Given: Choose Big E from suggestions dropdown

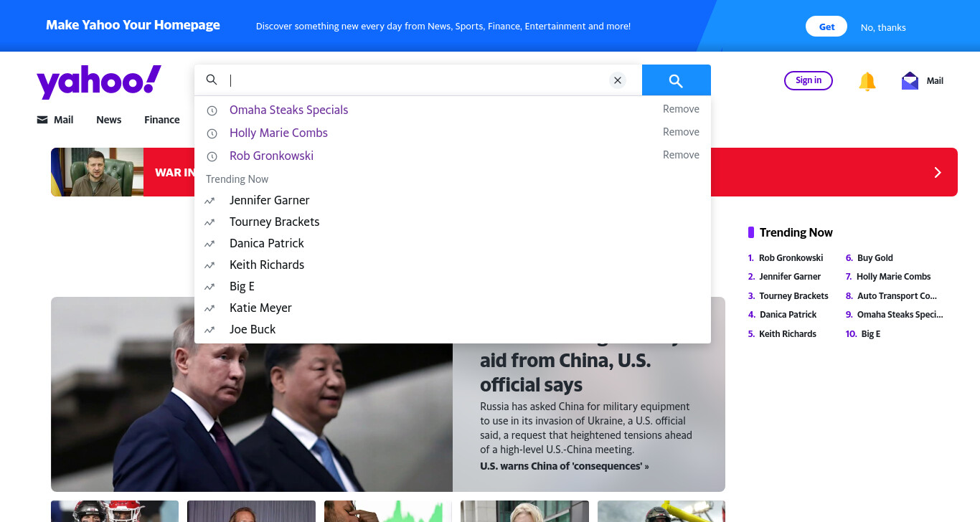Looking at the screenshot, I should tap(242, 286).
